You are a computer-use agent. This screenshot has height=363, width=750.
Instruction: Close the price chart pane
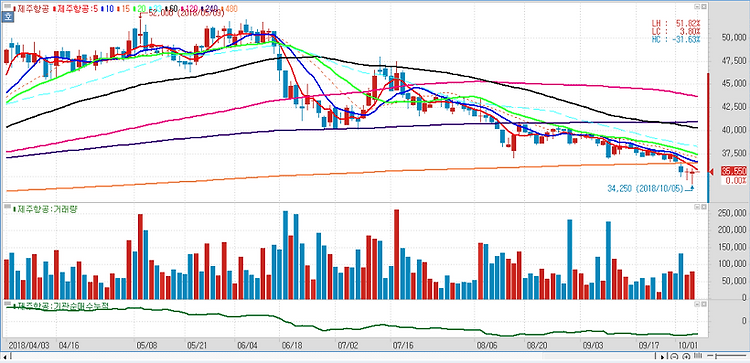pyautogui.click(x=704, y=8)
